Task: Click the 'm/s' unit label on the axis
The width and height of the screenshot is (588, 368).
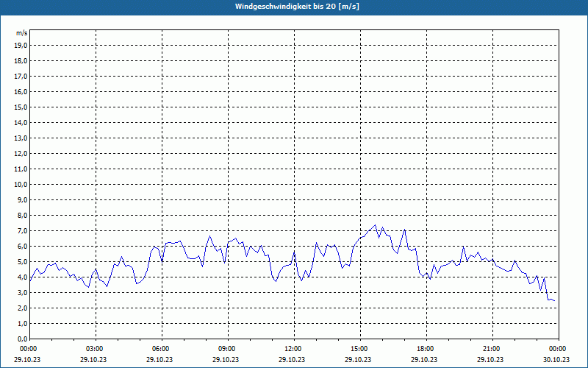Action: 22,33
